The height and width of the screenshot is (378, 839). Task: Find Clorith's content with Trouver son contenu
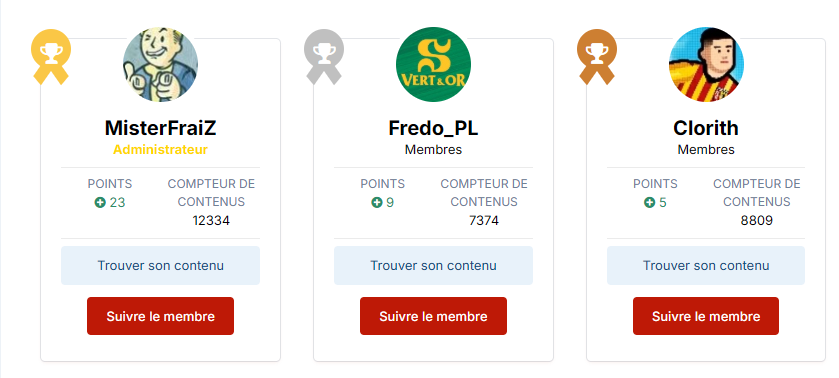[x=706, y=266]
